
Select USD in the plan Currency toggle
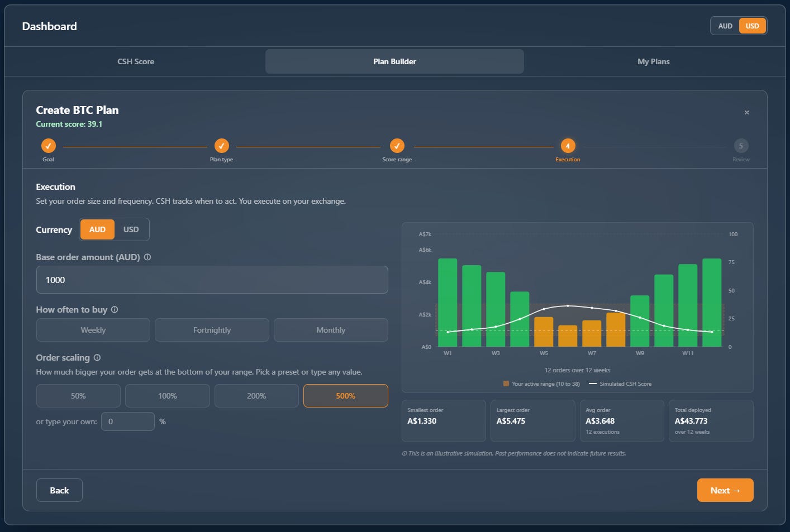pos(131,229)
